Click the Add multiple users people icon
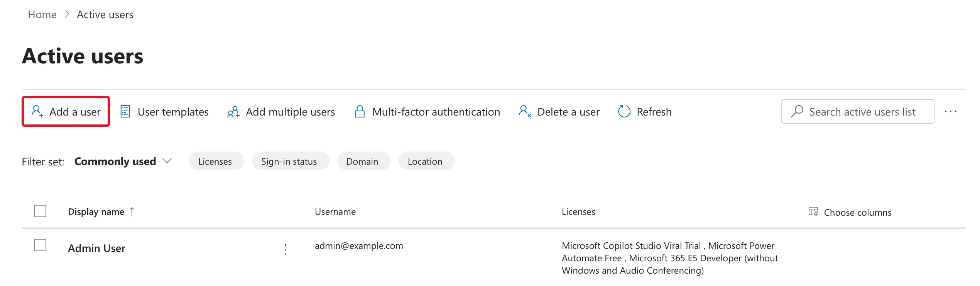 click(x=233, y=112)
